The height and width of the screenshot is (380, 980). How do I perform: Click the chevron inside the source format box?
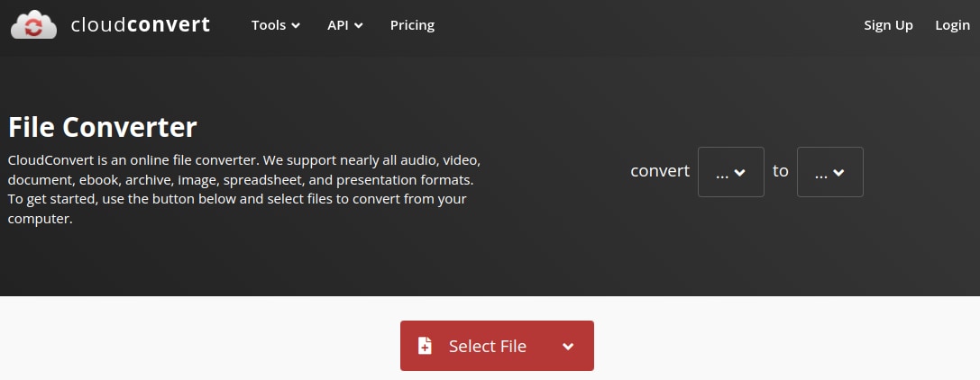coord(740,173)
